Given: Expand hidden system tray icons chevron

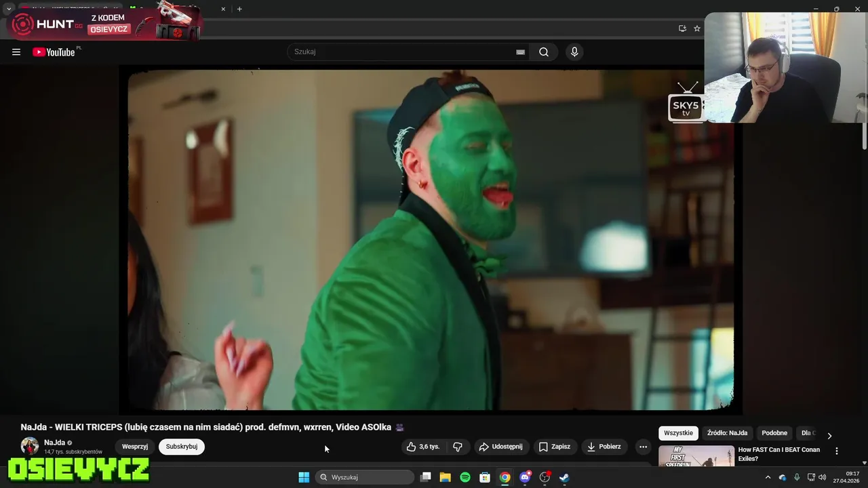Looking at the screenshot, I should click(x=768, y=477).
